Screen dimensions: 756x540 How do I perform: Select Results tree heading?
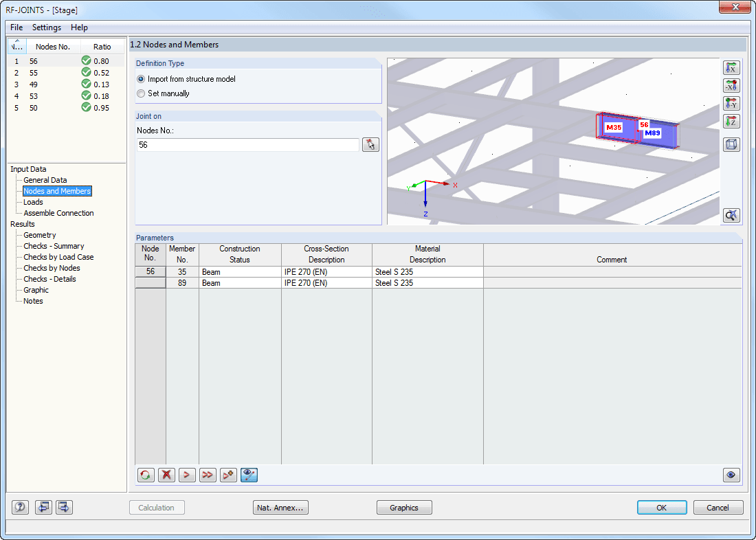pyautogui.click(x=23, y=224)
